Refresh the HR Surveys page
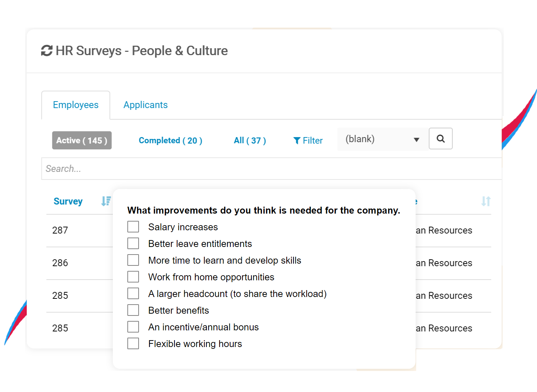This screenshot has height=392, width=537. [46, 51]
